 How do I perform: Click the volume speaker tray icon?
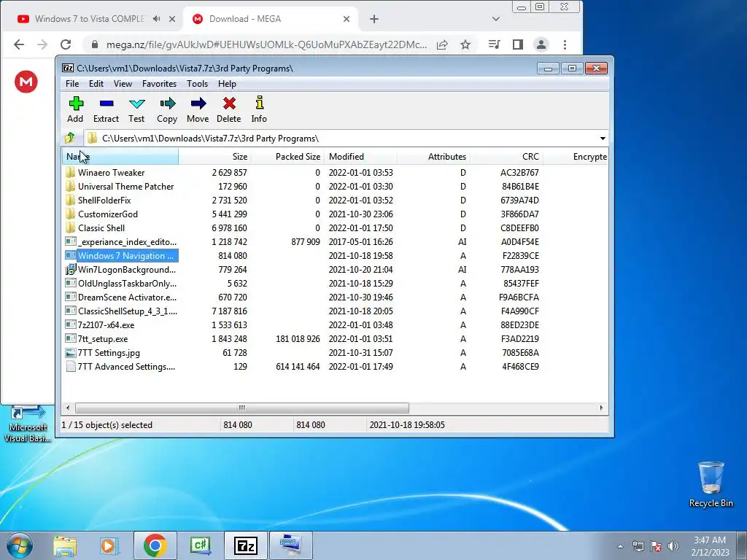[673, 545]
